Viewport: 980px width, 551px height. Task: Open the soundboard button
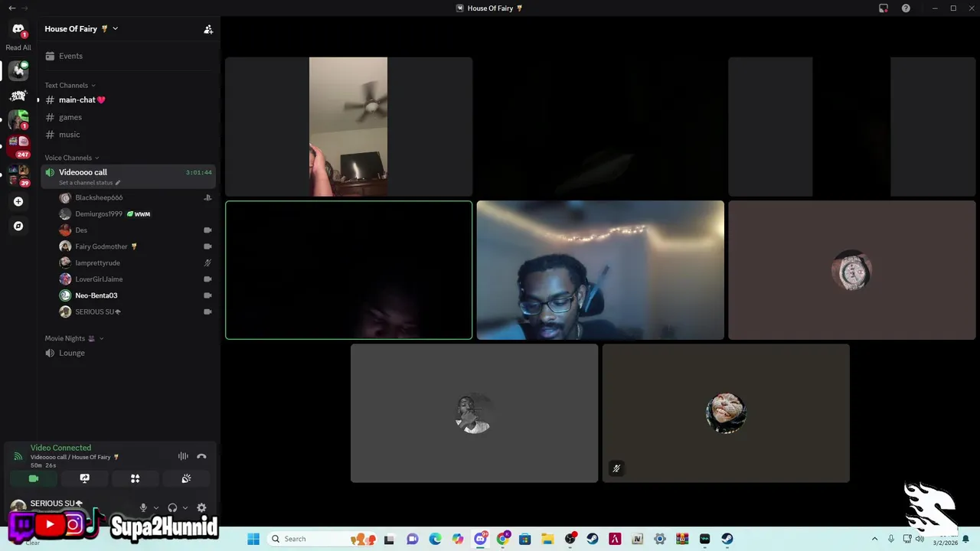pyautogui.click(x=186, y=478)
